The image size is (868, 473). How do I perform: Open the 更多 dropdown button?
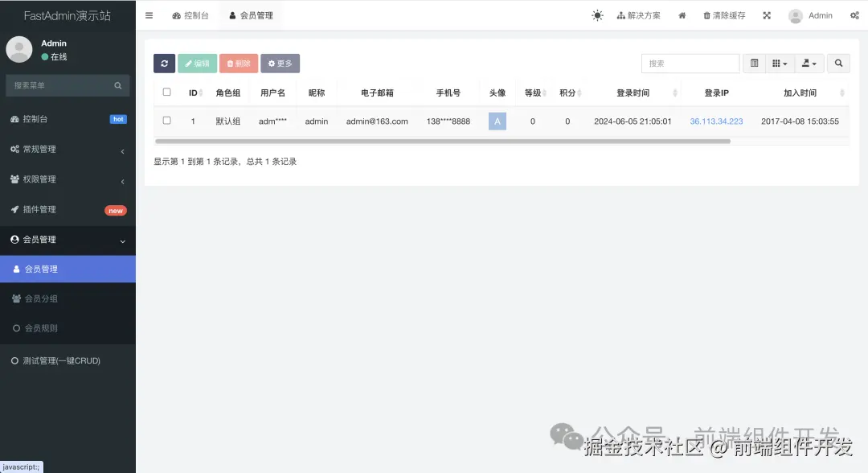click(x=280, y=63)
